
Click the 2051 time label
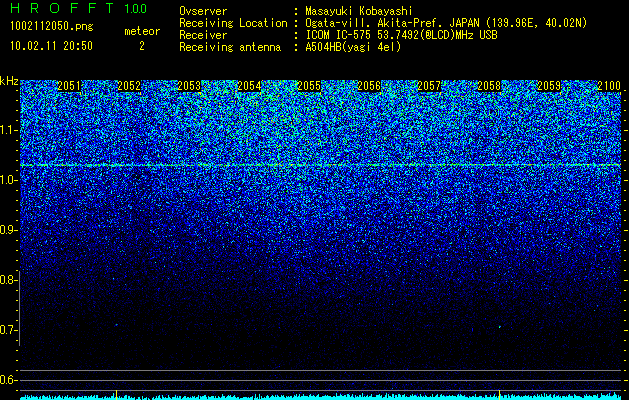tap(69, 86)
